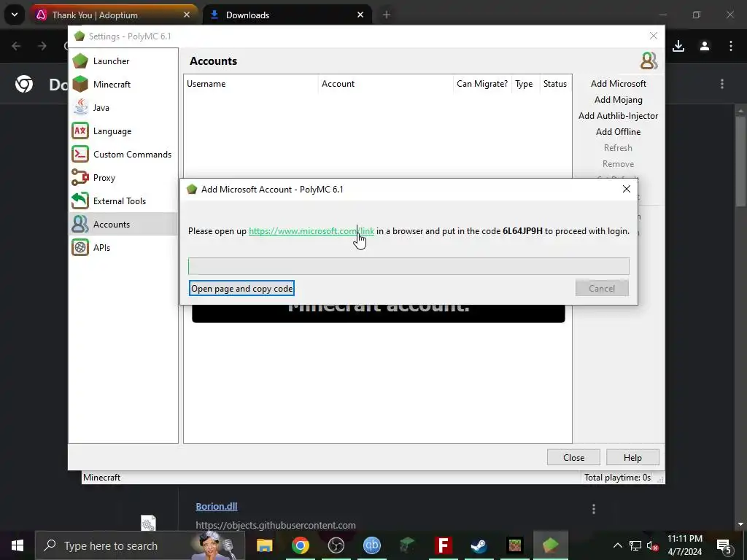This screenshot has height=560, width=747.
Task: Open Borion.dll download link
Action: 216,507
